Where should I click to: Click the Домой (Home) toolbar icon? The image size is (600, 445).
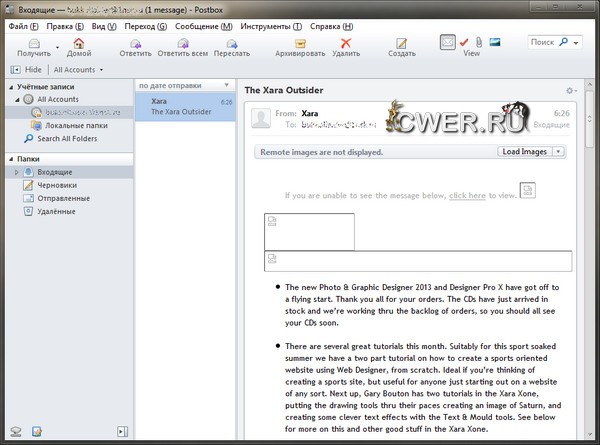click(x=79, y=43)
